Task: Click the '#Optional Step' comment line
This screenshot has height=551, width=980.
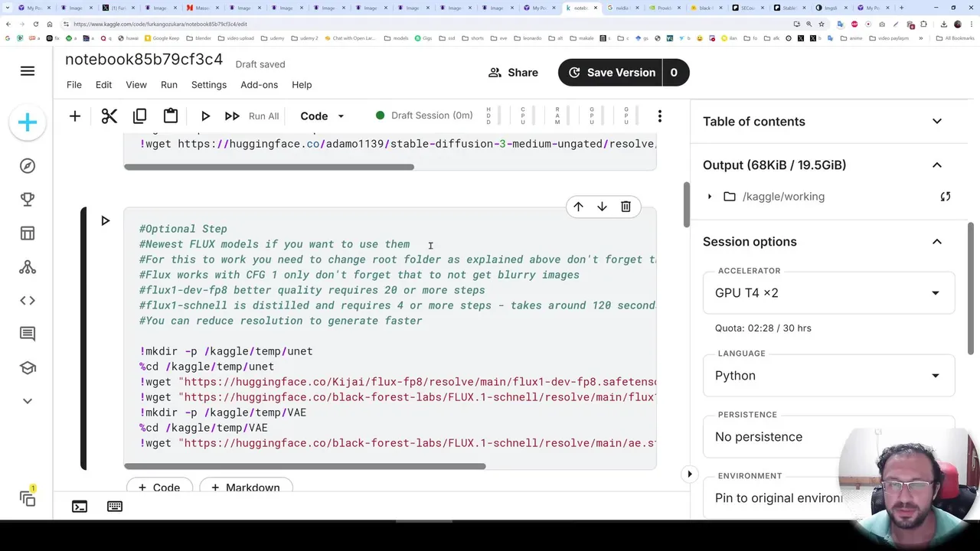Action: point(183,229)
